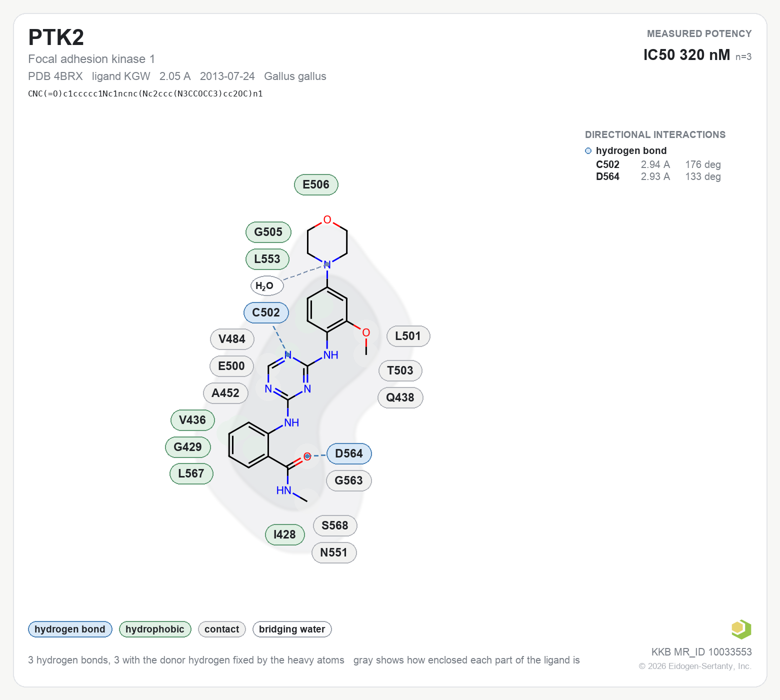The image size is (780, 700).
Task: Select the T503 residue label
Action: pyautogui.click(x=400, y=370)
